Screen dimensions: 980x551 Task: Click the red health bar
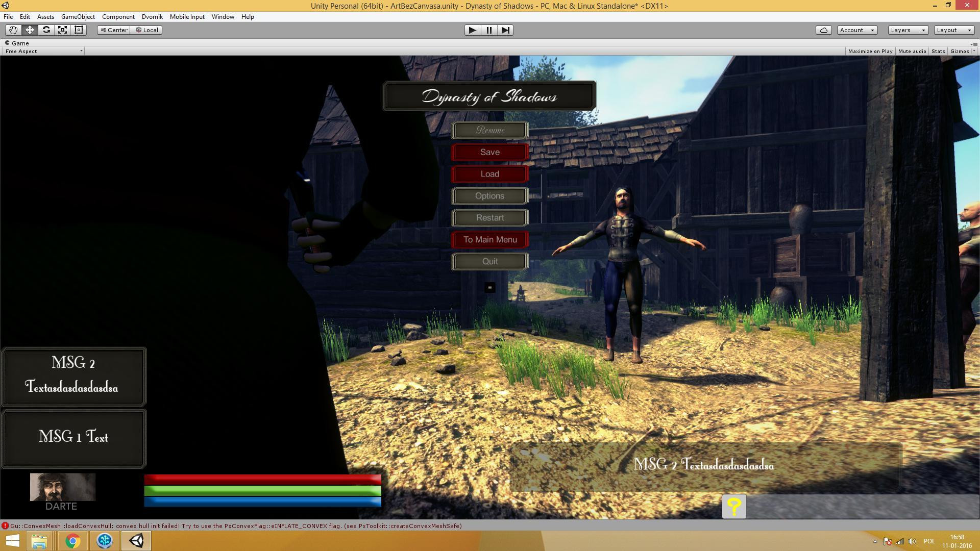[263, 479]
